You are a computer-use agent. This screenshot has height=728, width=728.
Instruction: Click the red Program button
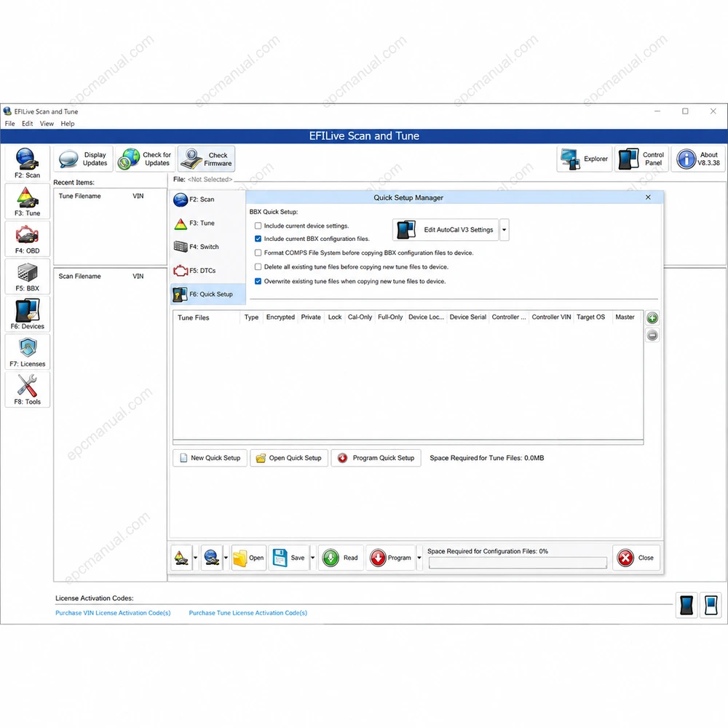click(x=391, y=558)
